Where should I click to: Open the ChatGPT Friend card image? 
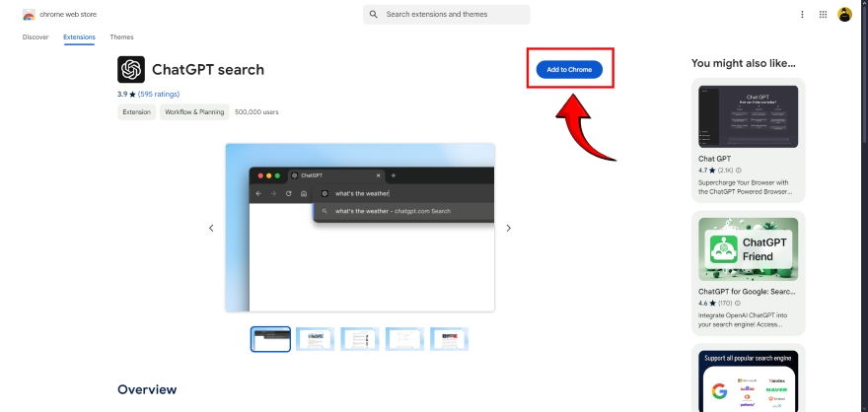[x=748, y=248]
